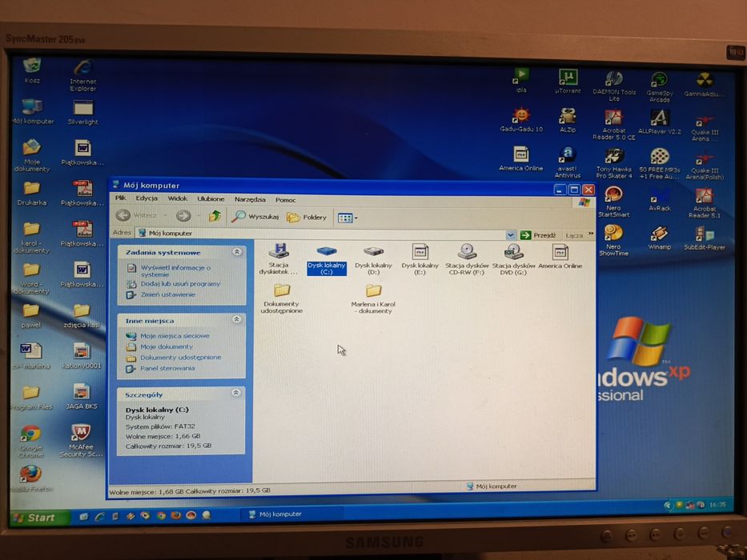Image resolution: width=747 pixels, height=560 pixels.
Task: Open Moje miejsca sieciowe link
Action: pyautogui.click(x=175, y=336)
